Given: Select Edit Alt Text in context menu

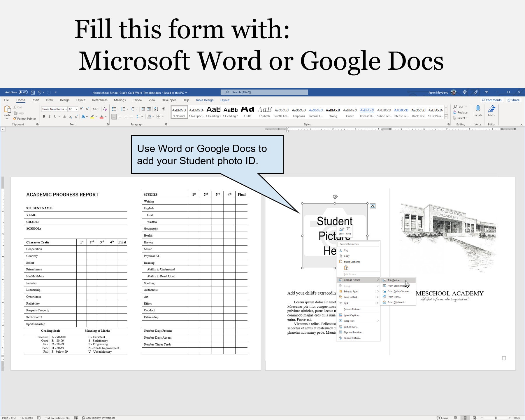Looking at the screenshot, I should click(x=358, y=327).
